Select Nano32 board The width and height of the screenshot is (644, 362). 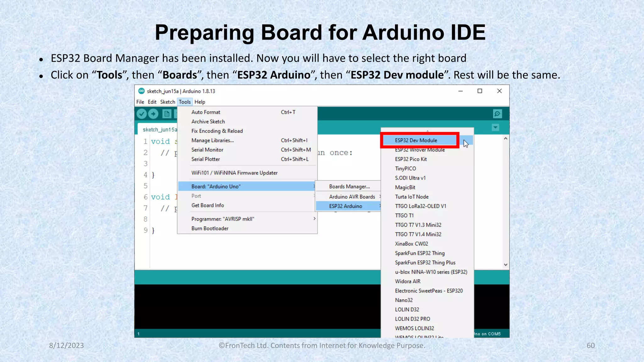pos(427,300)
